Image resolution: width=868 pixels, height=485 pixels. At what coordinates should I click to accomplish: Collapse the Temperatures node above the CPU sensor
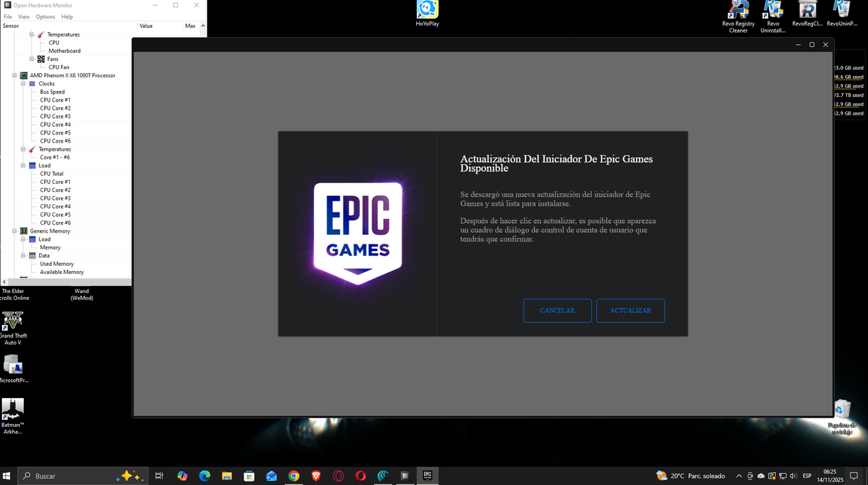coord(32,35)
